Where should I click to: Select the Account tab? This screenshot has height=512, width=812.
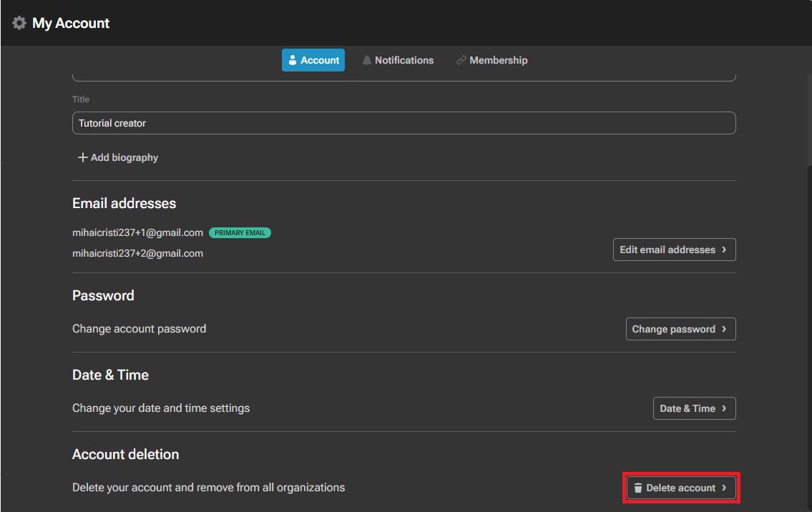click(313, 61)
